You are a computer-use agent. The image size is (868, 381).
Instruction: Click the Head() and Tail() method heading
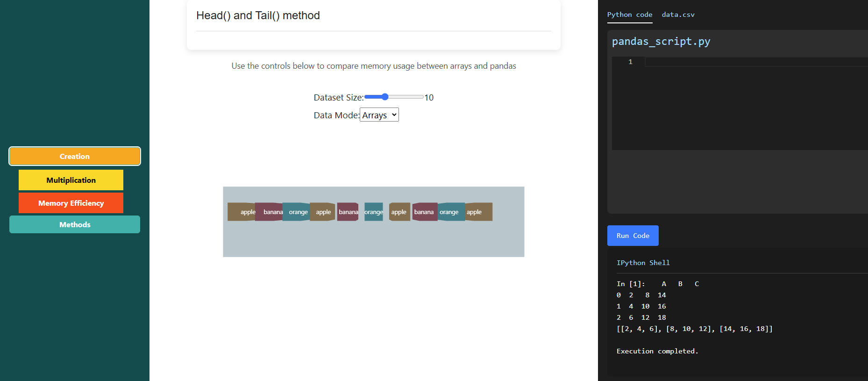[x=258, y=15]
